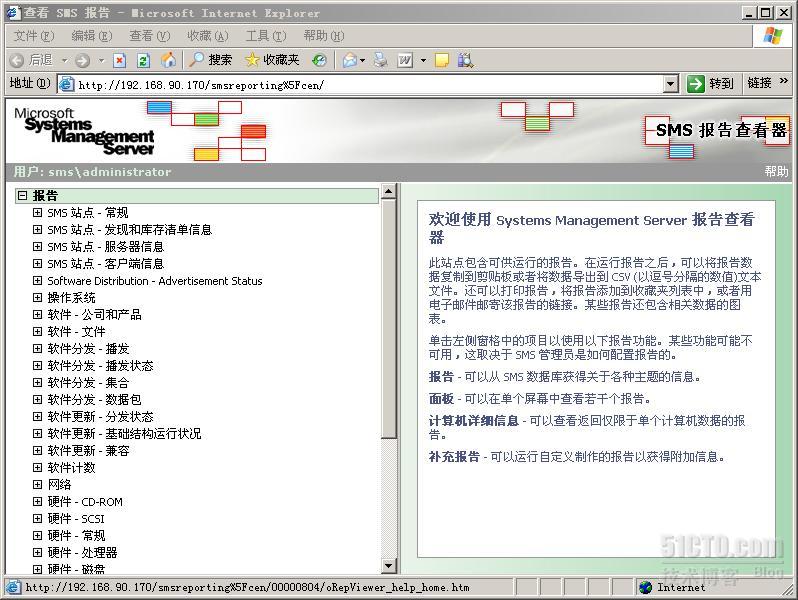Expand the 操作系统 tree node

tap(37, 297)
